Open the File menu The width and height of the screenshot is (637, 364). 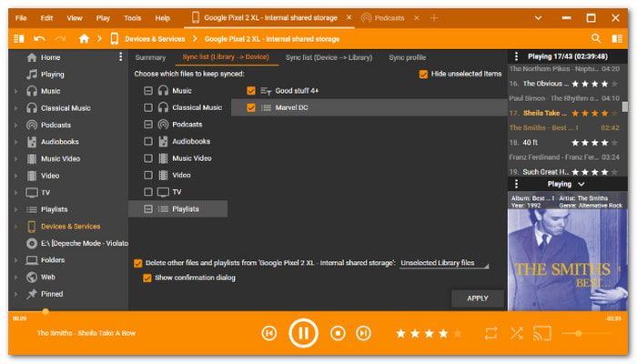(21, 18)
